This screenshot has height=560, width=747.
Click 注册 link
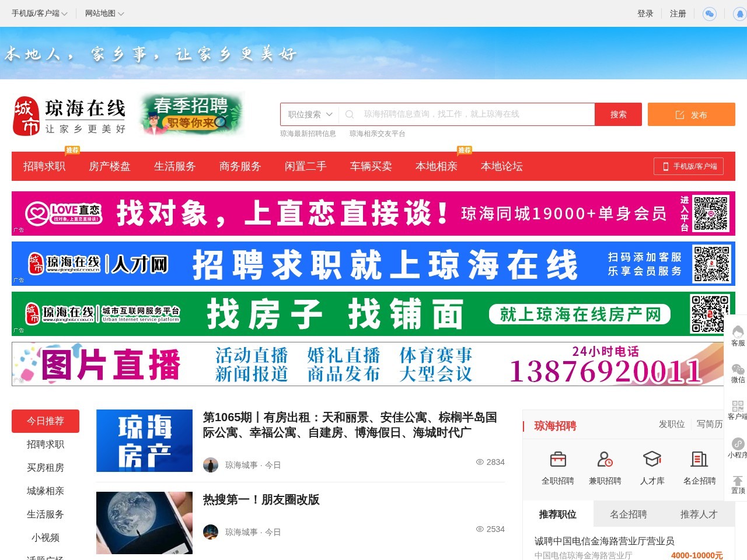pos(678,13)
